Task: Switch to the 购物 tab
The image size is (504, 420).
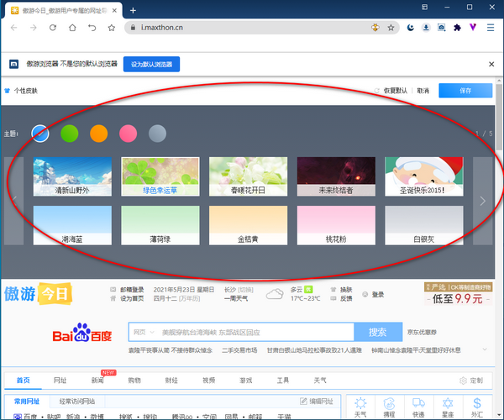Action: [x=134, y=381]
